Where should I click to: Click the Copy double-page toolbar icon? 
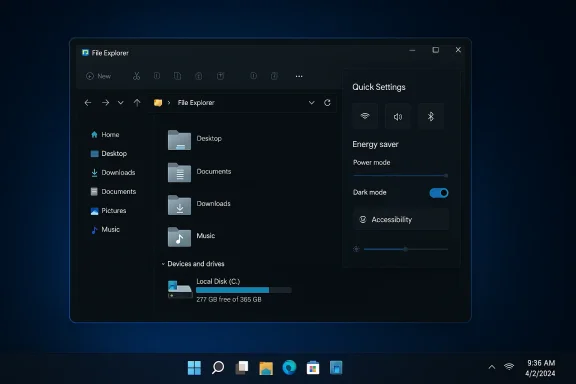pyautogui.click(x=177, y=76)
